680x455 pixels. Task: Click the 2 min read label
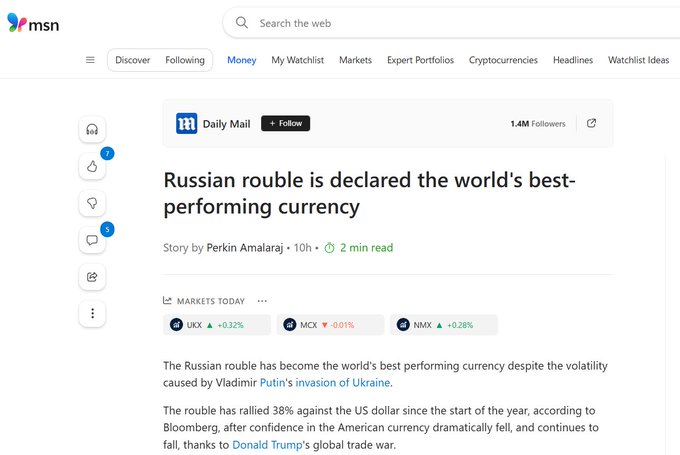(366, 248)
